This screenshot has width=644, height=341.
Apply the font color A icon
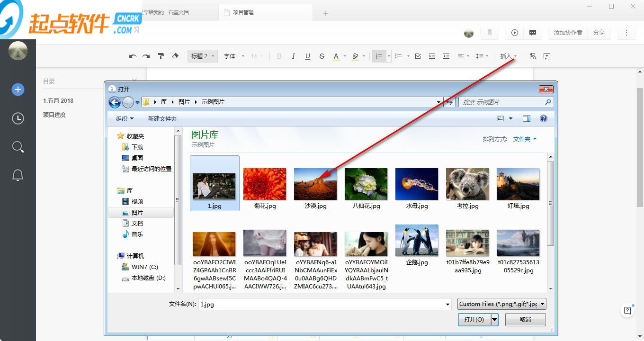click(x=336, y=56)
